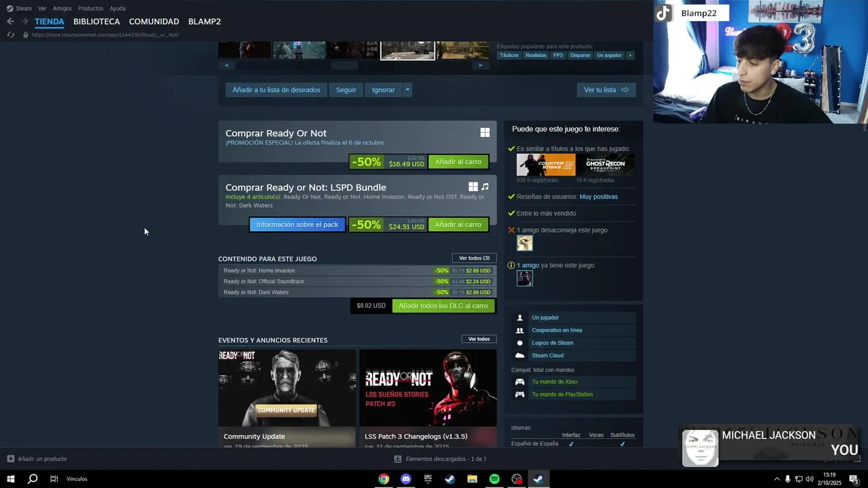Click the online co-op people icon
Viewport: 868px width, 488px height.
click(519, 330)
